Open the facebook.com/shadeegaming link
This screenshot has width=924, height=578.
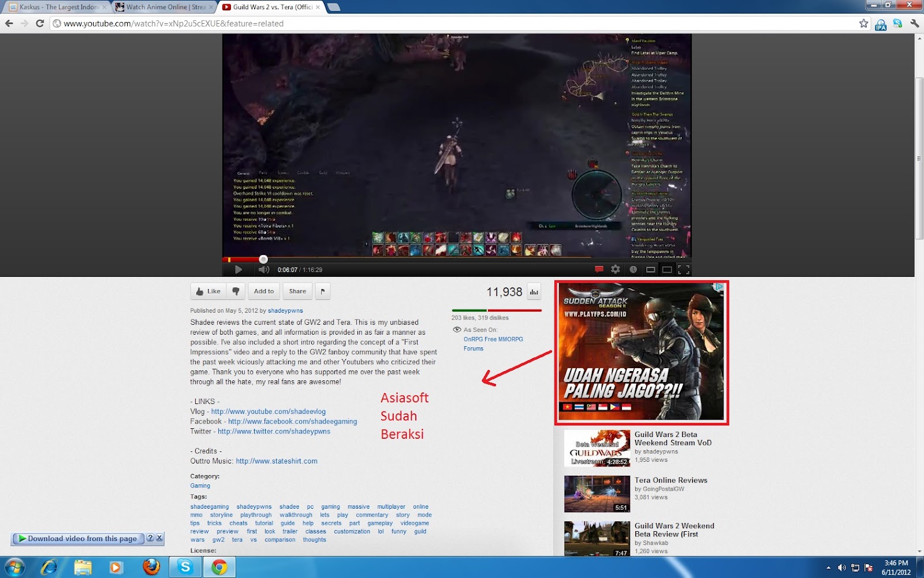[x=292, y=421]
